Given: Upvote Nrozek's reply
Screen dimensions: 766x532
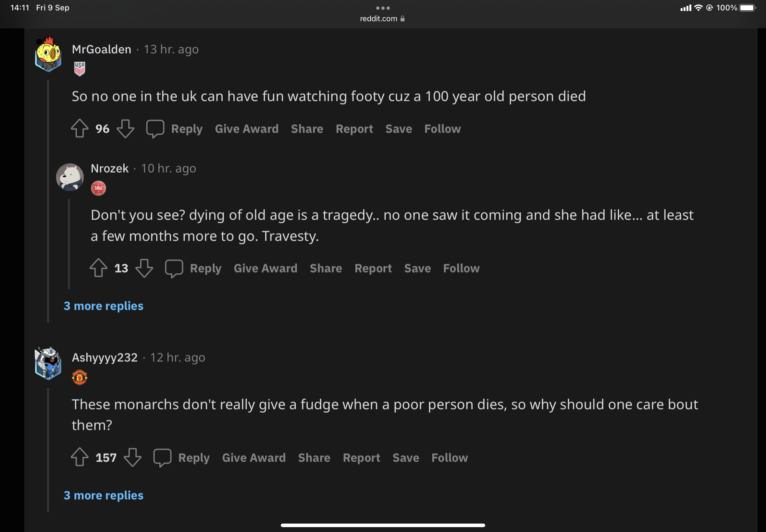Looking at the screenshot, I should (98, 268).
